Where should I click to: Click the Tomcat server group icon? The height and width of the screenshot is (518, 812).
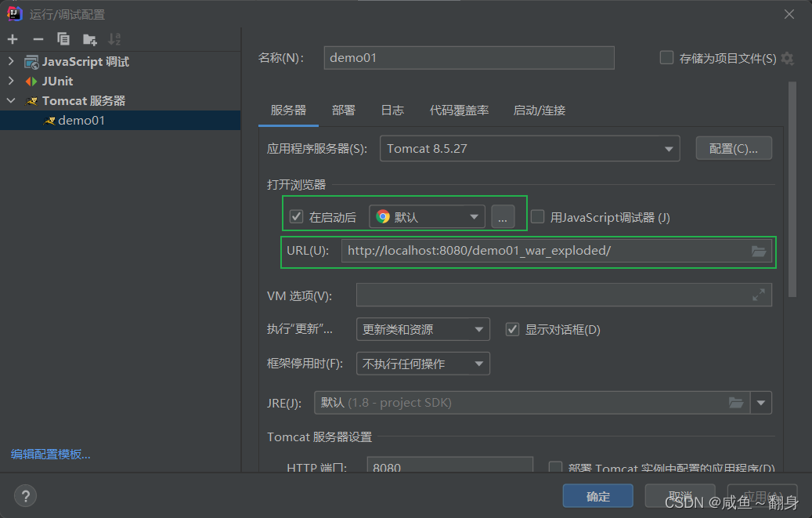click(x=31, y=101)
